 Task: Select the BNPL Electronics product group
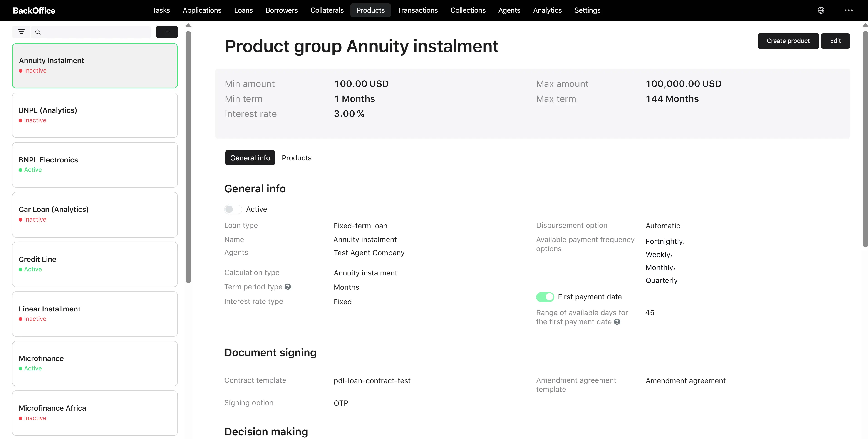[x=95, y=165]
